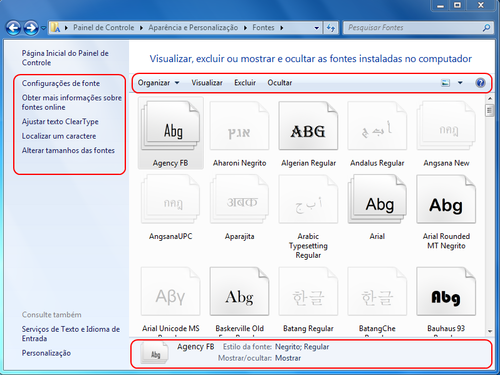The image size is (500, 375).
Task: Click the Mostrar value in details pane
Action: tap(288, 358)
